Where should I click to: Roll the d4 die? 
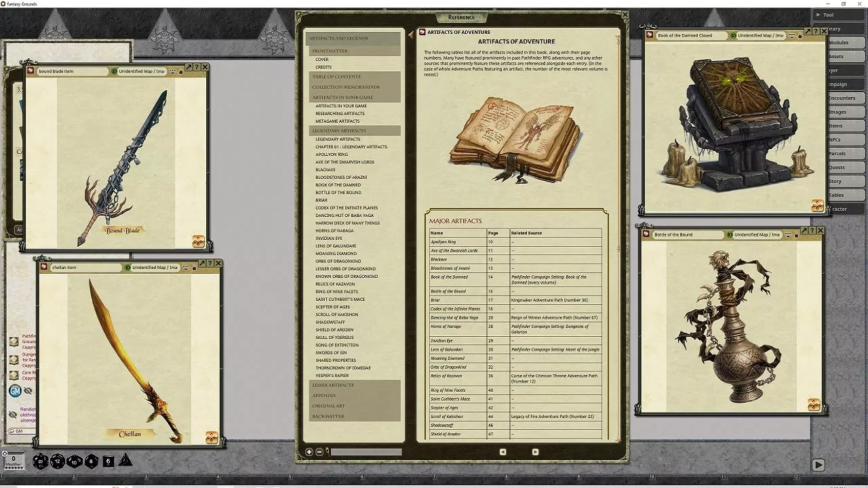point(125,461)
